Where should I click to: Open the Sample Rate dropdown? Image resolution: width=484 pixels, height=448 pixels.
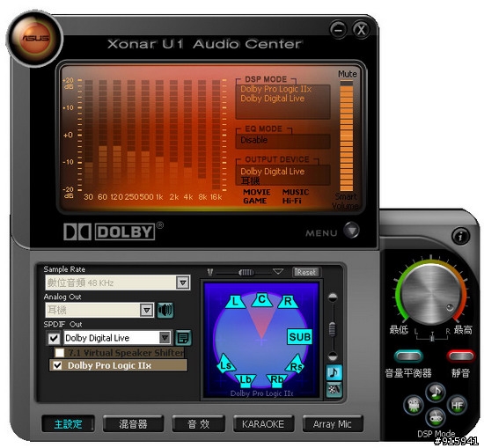[x=183, y=283]
